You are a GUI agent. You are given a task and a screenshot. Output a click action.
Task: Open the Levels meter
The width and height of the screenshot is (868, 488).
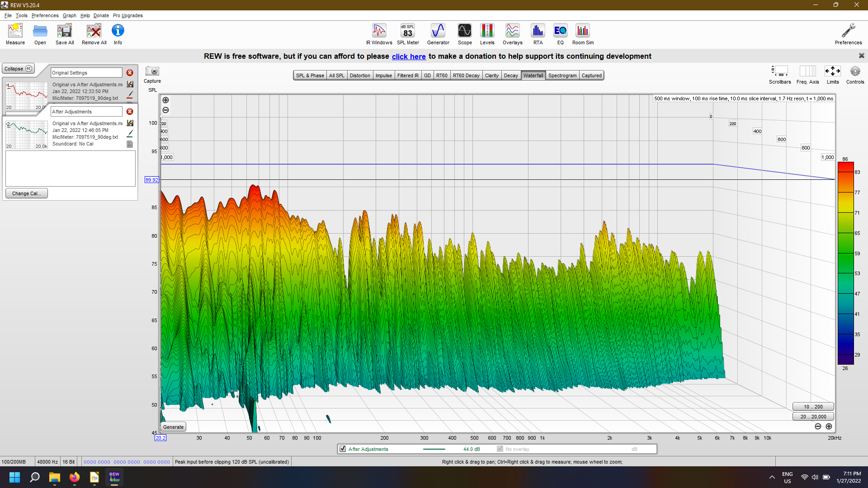click(x=487, y=34)
